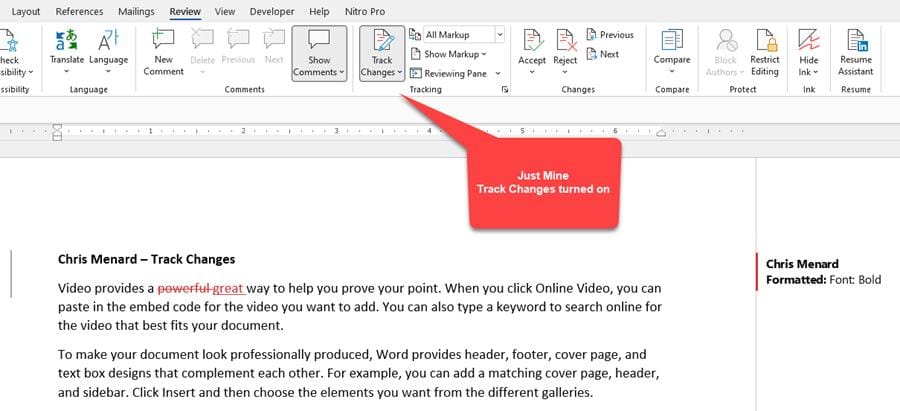
Task: Switch to the References tab
Action: tap(79, 11)
